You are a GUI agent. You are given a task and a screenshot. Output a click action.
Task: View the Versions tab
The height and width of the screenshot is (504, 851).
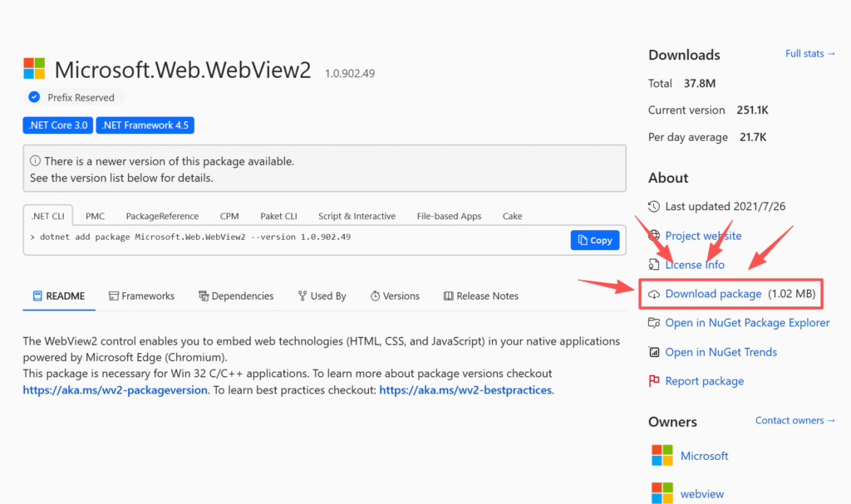[395, 296]
